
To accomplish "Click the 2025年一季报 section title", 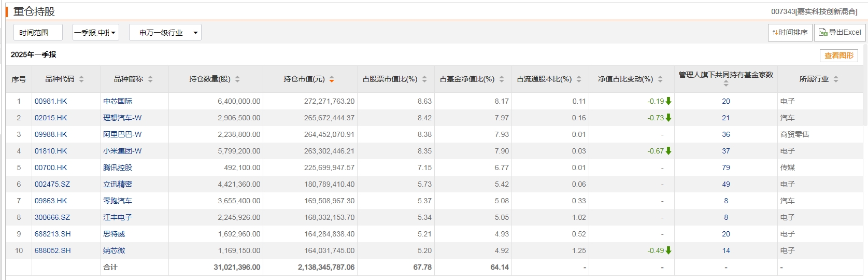I will (33, 54).
